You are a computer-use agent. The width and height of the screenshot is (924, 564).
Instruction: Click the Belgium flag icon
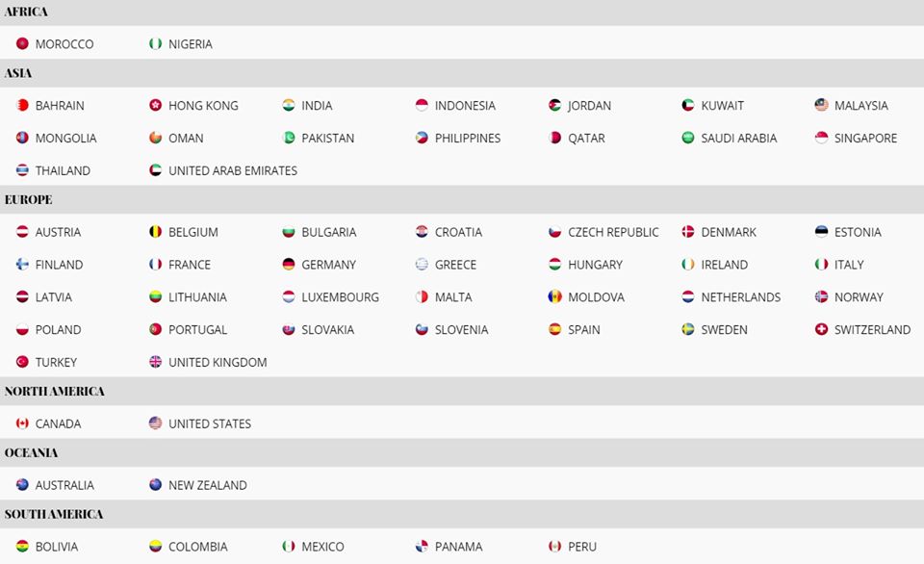(156, 232)
